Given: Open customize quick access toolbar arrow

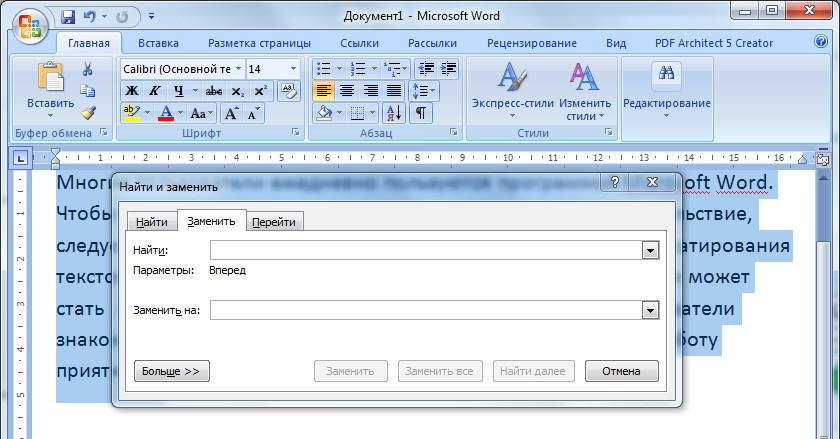Looking at the screenshot, I should tap(152, 17).
